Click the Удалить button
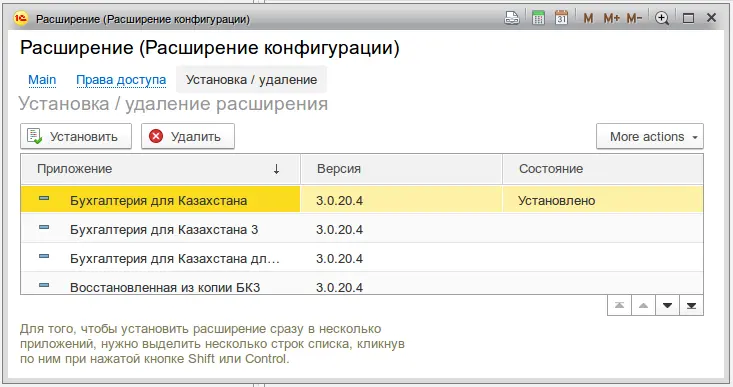The image size is (733, 387). [188, 136]
